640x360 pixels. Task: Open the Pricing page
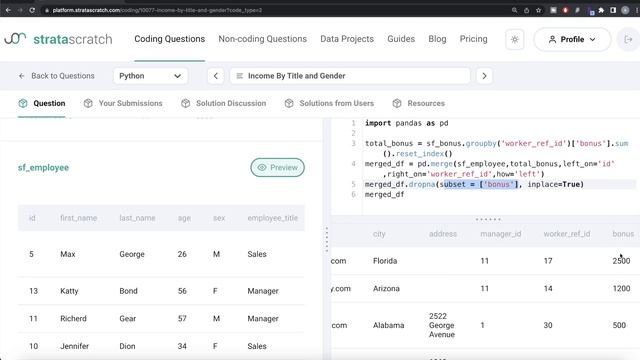click(x=473, y=39)
